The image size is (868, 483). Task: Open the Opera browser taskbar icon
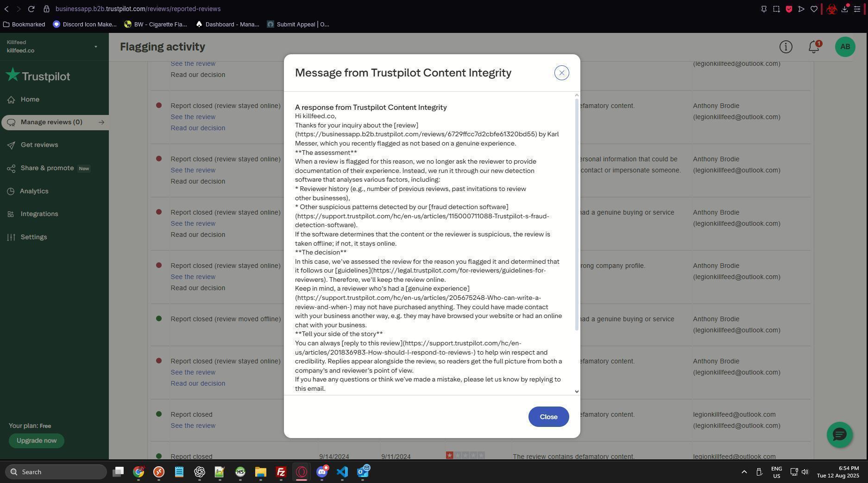(302, 472)
